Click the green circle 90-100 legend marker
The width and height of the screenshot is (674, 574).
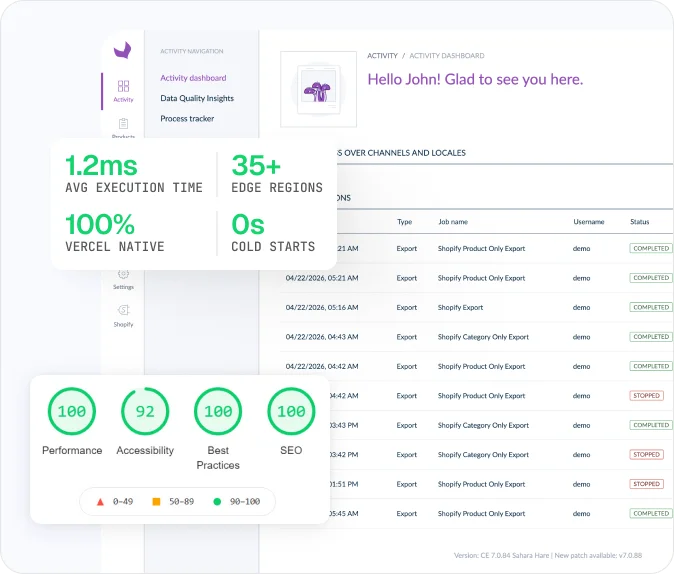[x=217, y=501]
